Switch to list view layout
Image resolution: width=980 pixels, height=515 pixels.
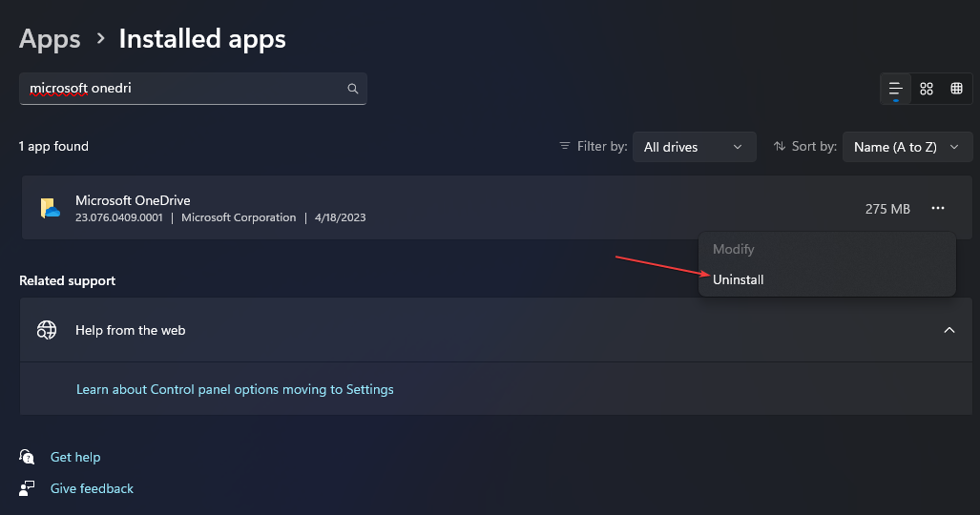[895, 89]
